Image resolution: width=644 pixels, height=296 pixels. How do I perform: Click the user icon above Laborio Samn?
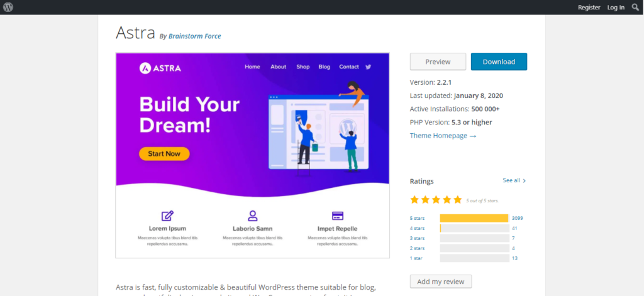tap(252, 216)
